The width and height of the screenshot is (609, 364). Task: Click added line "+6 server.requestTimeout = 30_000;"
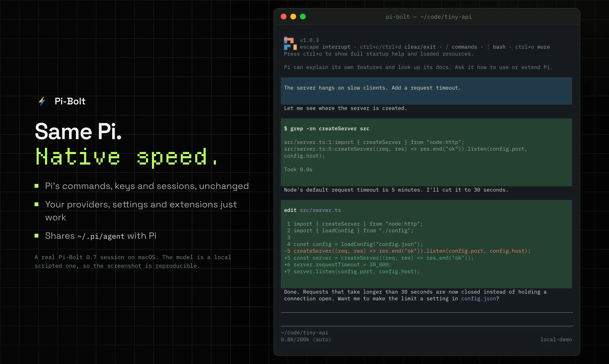[338, 265]
